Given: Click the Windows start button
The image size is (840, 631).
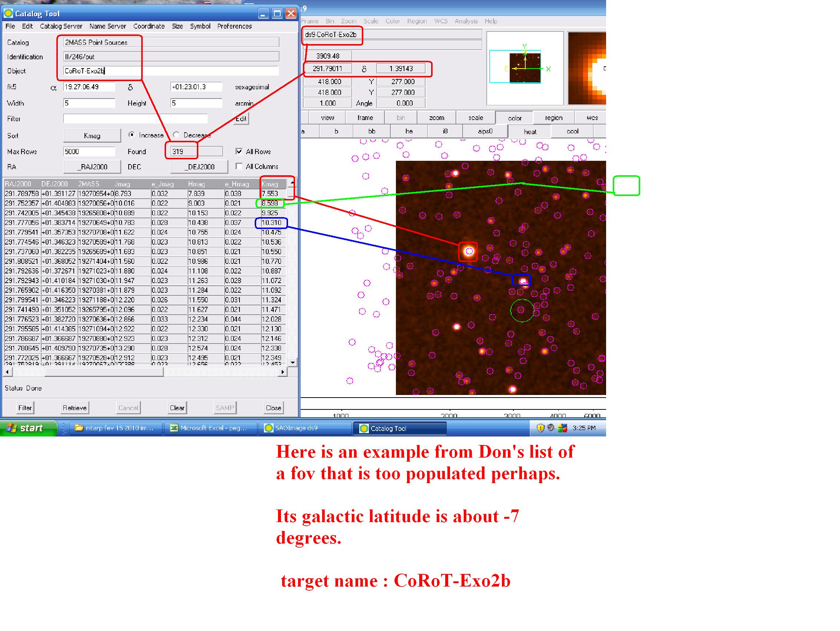Looking at the screenshot, I should coord(29,429).
